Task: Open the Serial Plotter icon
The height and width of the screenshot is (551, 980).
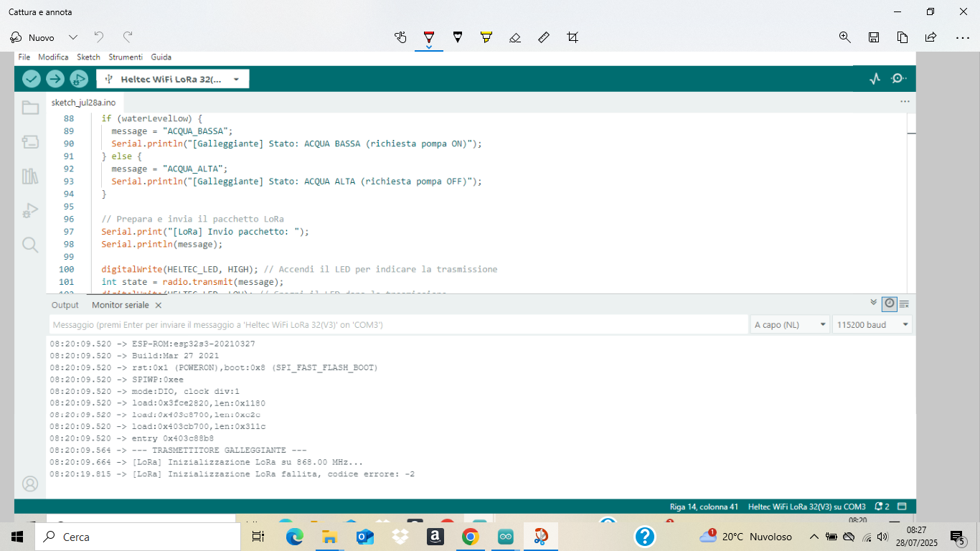Action: pyautogui.click(x=875, y=79)
